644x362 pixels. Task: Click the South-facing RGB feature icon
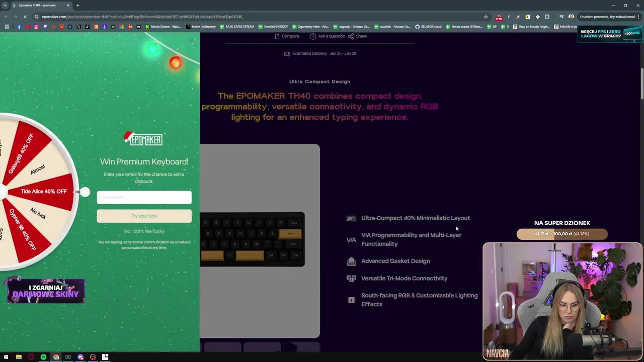click(x=351, y=300)
